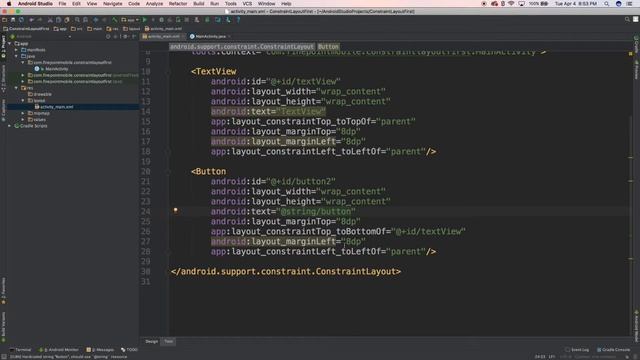Click the status bar hardcoded string warning message

(68, 357)
